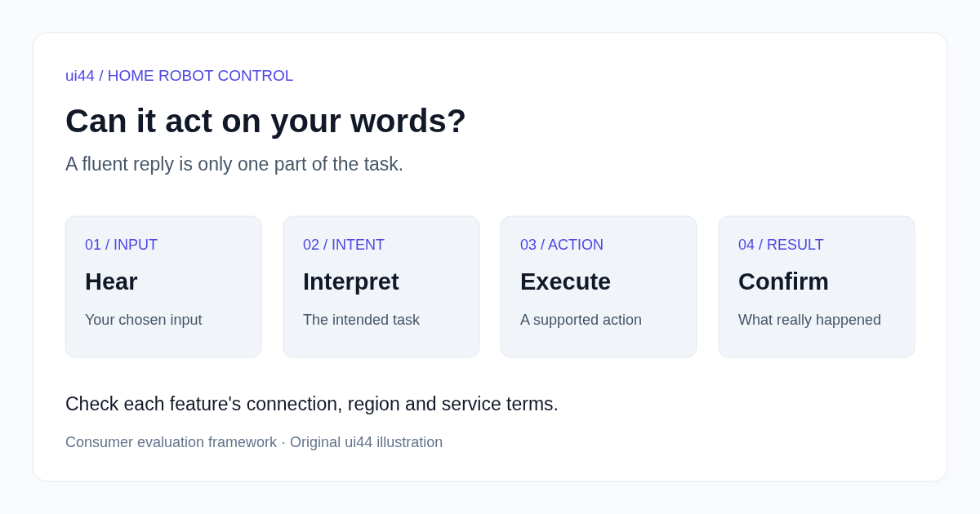Click the '01 / INPUT' label
This screenshot has height=514, width=980.
point(121,245)
